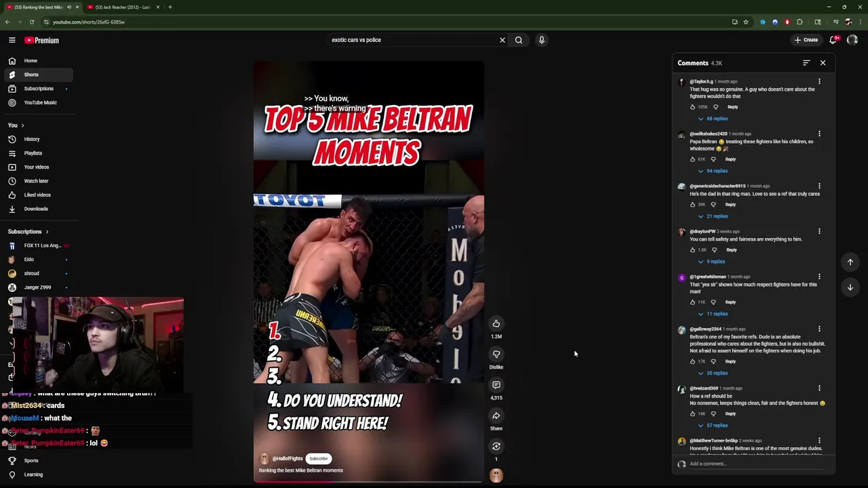The image size is (868, 488).
Task: Expand the 57 replies thread
Action: point(713,426)
